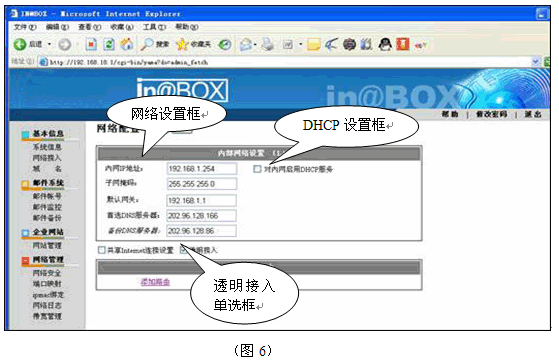This screenshot has height=363, width=559.
Task: Open the 文件 (File) menu
Action: (25, 27)
